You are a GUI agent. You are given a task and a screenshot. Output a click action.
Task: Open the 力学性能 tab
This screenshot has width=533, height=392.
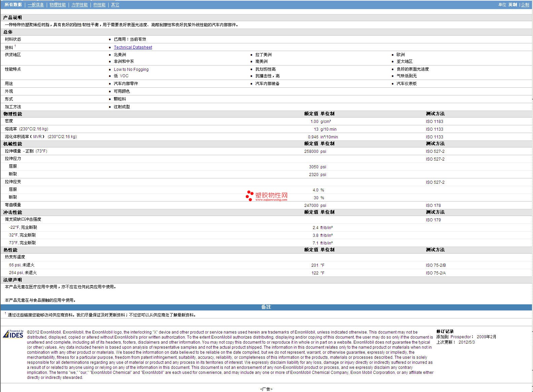tap(79, 5)
